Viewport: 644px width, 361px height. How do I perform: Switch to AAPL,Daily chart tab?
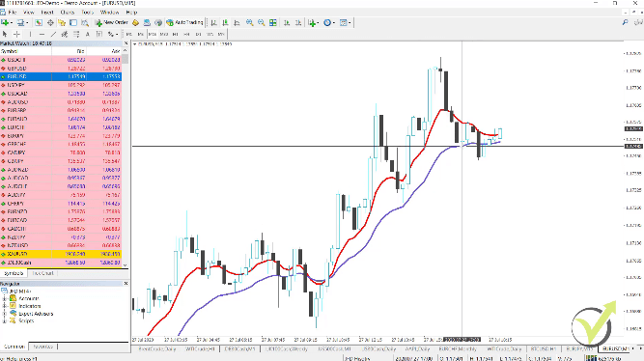(x=417, y=348)
